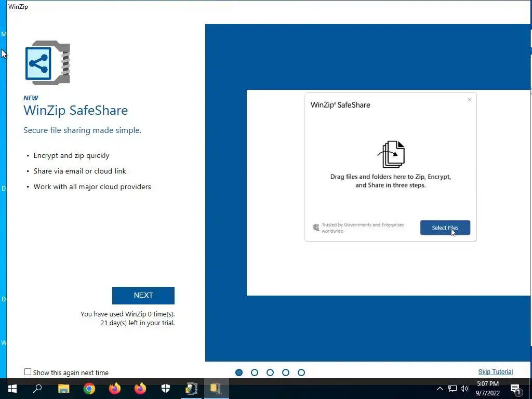The image size is (532, 399).
Task: Click the stacked files drag icon
Action: coord(392,154)
